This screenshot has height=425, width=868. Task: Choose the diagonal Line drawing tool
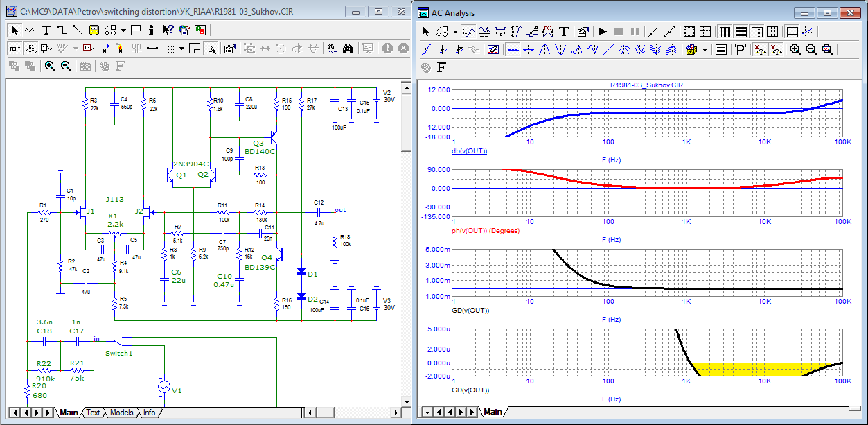77,30
